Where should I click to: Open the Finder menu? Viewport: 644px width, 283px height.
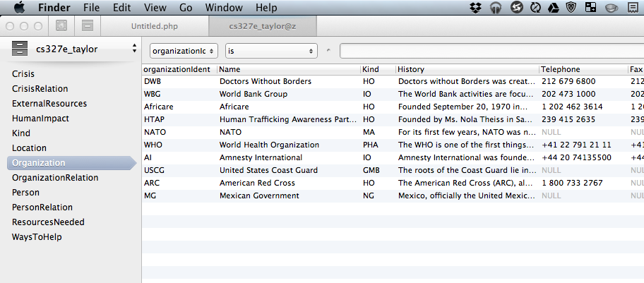tap(54, 7)
